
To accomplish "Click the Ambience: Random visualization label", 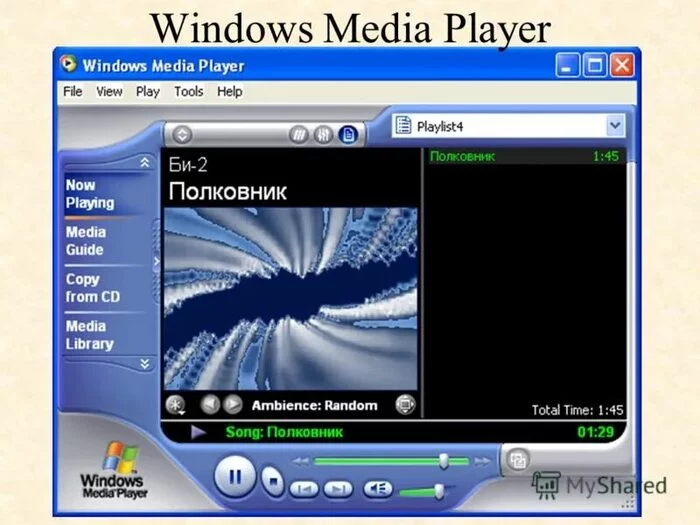I will tap(314, 405).
